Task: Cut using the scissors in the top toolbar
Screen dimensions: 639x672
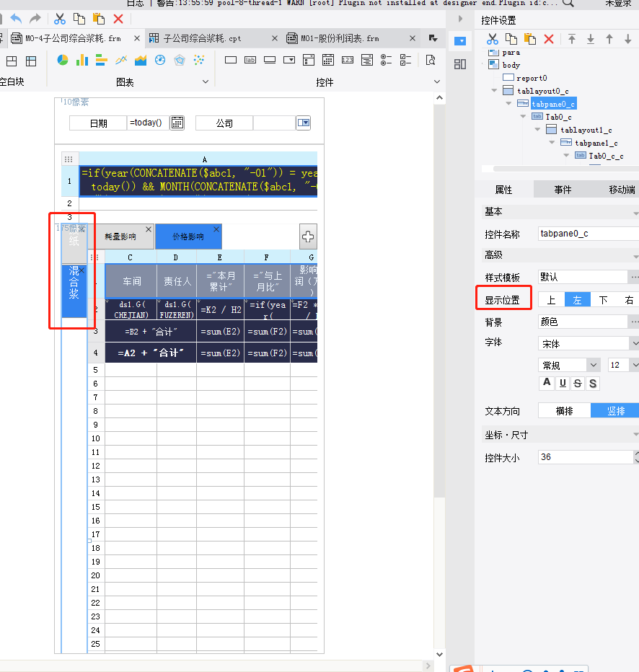Action: [x=60, y=19]
